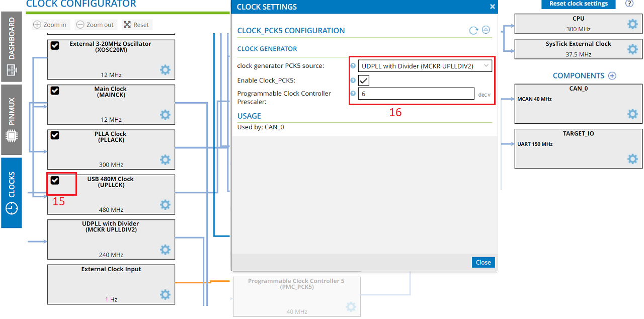Open TARGET_IO component settings gear

pos(632,159)
